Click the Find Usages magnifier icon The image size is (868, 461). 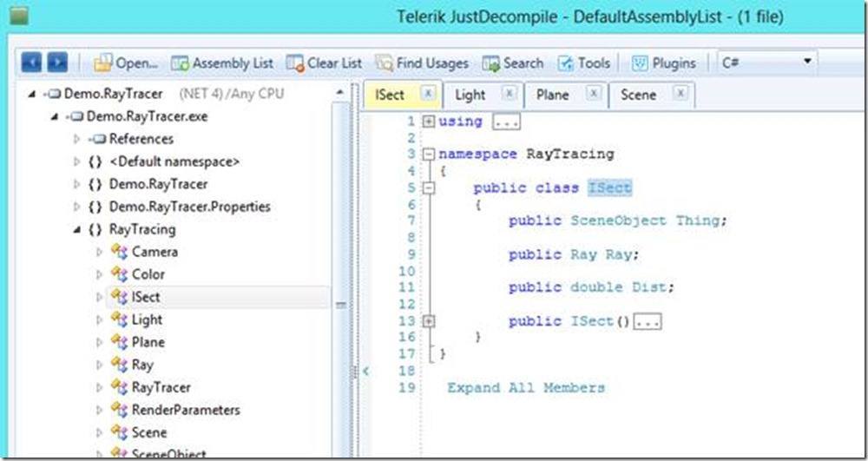point(385,63)
